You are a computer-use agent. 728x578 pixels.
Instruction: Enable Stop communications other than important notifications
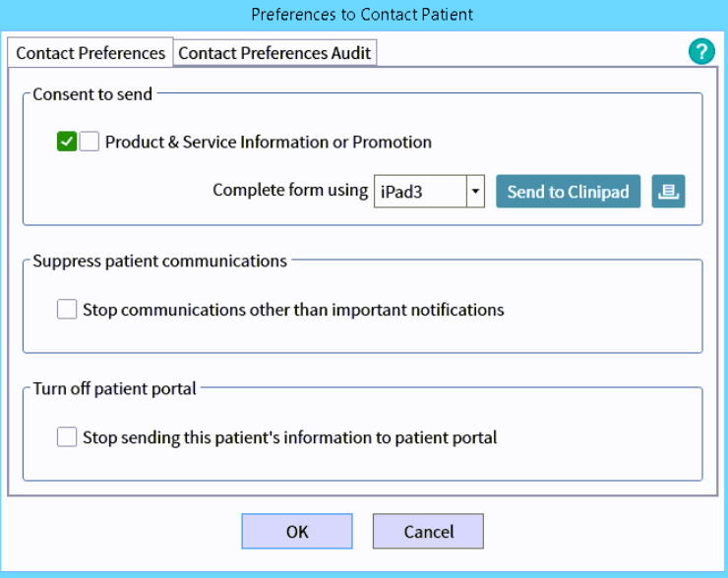[x=67, y=310]
